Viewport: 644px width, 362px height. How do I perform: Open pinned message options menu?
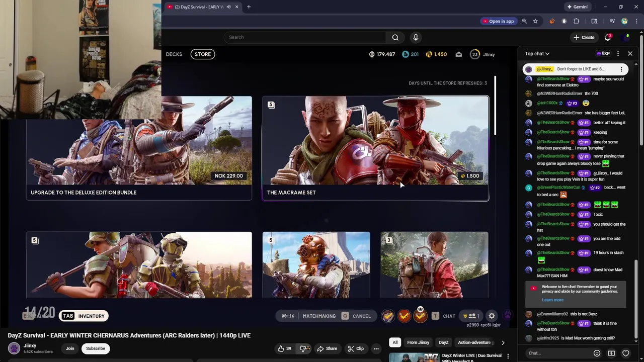[621, 69]
